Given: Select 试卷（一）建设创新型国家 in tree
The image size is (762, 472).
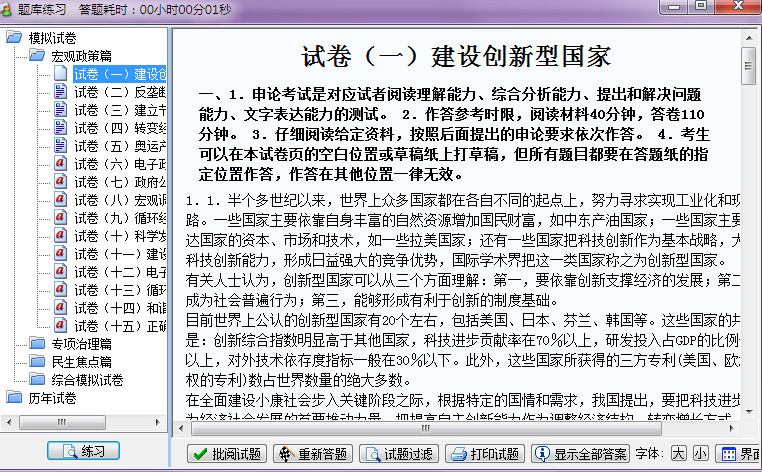Looking at the screenshot, I should pos(120,74).
